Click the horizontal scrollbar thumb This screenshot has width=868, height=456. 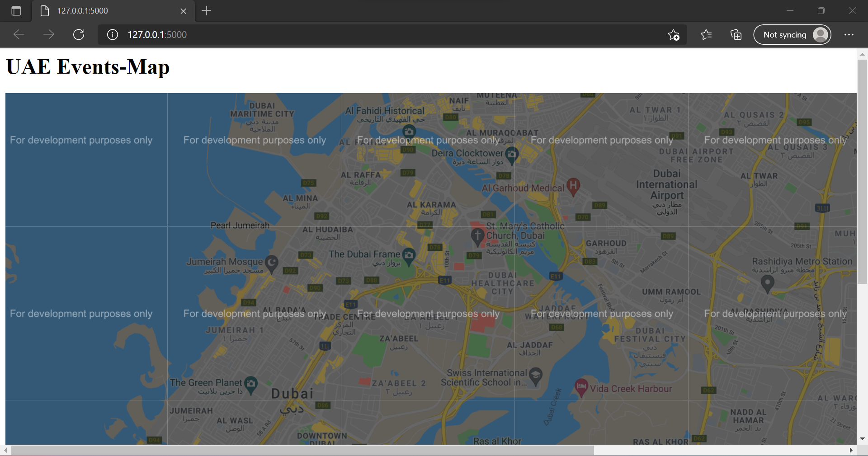pyautogui.click(x=302, y=450)
